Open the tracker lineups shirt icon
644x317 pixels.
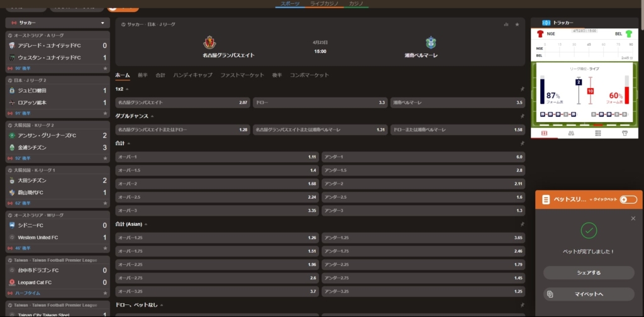[x=625, y=133]
